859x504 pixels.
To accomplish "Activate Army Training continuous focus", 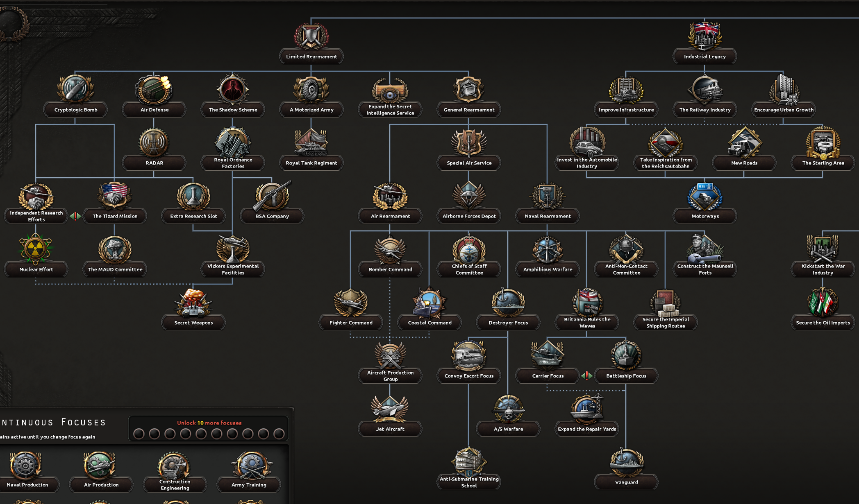I will (x=251, y=466).
